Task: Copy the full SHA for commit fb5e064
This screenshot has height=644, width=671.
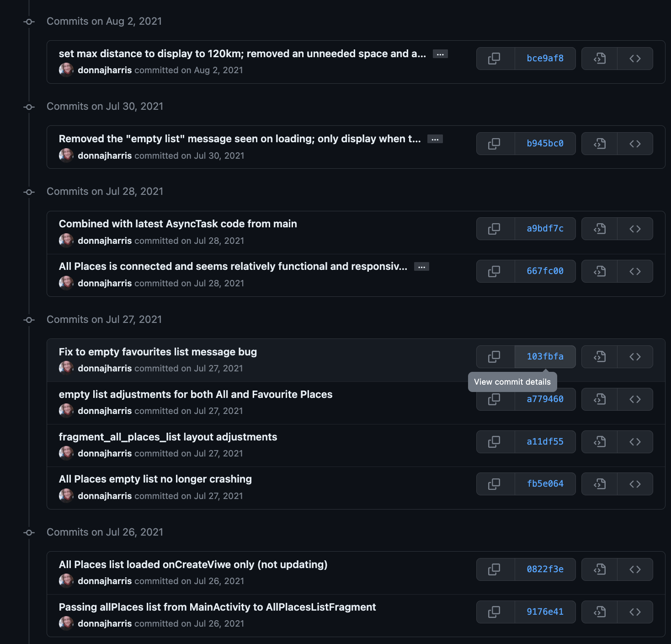Action: click(x=495, y=483)
